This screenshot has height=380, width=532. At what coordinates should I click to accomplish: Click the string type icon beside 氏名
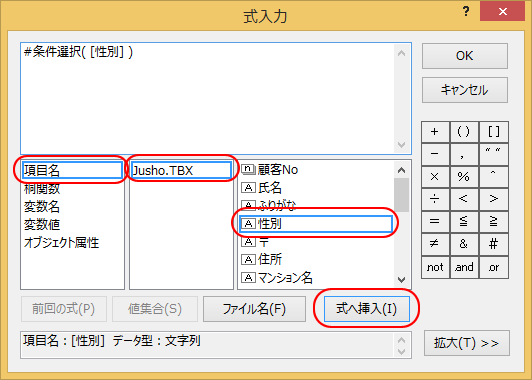tap(248, 188)
